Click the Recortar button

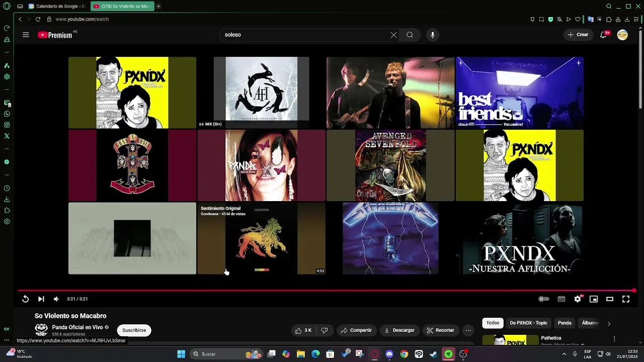coord(440,330)
